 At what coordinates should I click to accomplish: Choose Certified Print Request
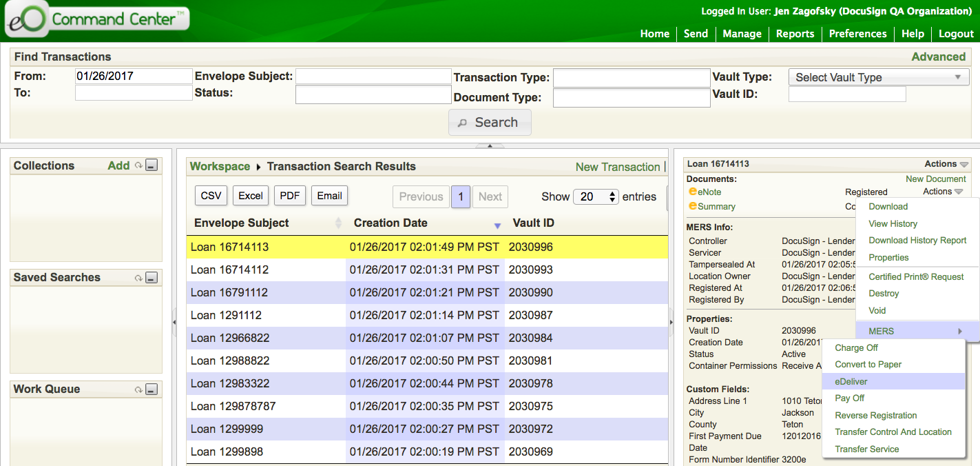tap(916, 276)
